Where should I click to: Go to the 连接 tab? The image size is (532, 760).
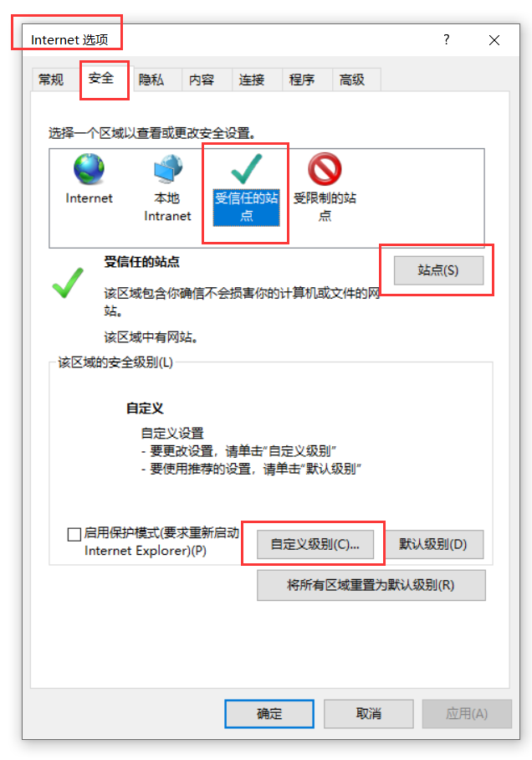click(252, 80)
